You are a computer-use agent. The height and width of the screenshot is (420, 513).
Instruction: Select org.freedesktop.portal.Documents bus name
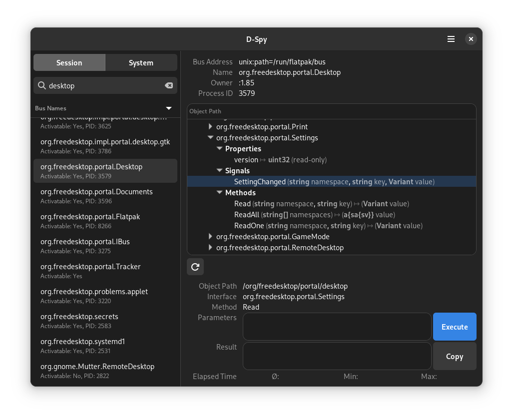(105, 196)
